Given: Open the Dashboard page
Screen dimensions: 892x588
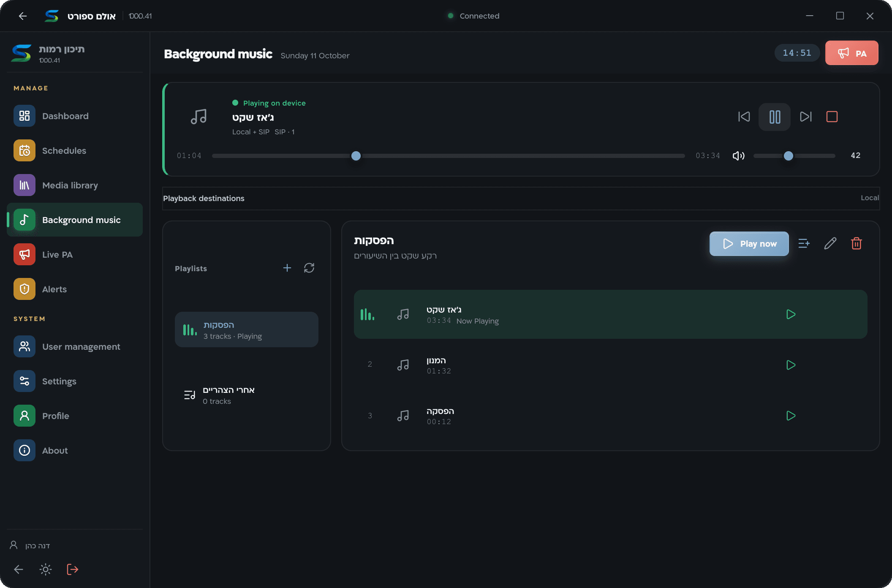Looking at the screenshot, I should coord(75,116).
